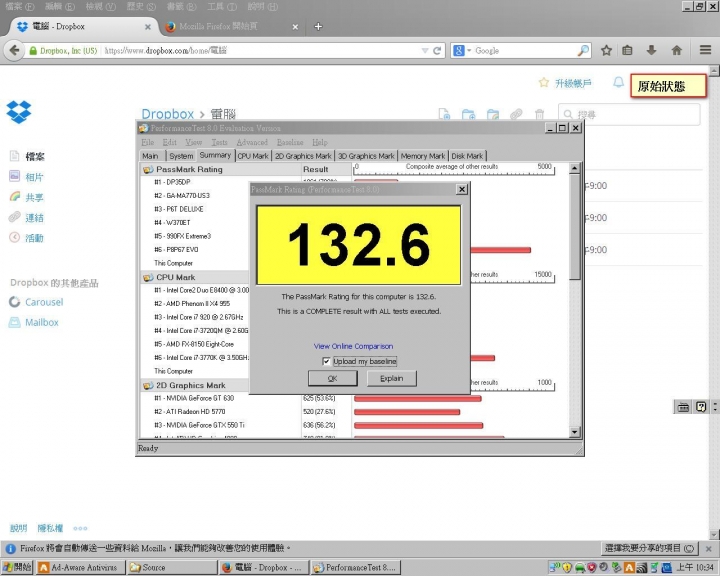This screenshot has height=576, width=720.
Task: Click the 說明 help link at bottom
Action: pos(18,528)
